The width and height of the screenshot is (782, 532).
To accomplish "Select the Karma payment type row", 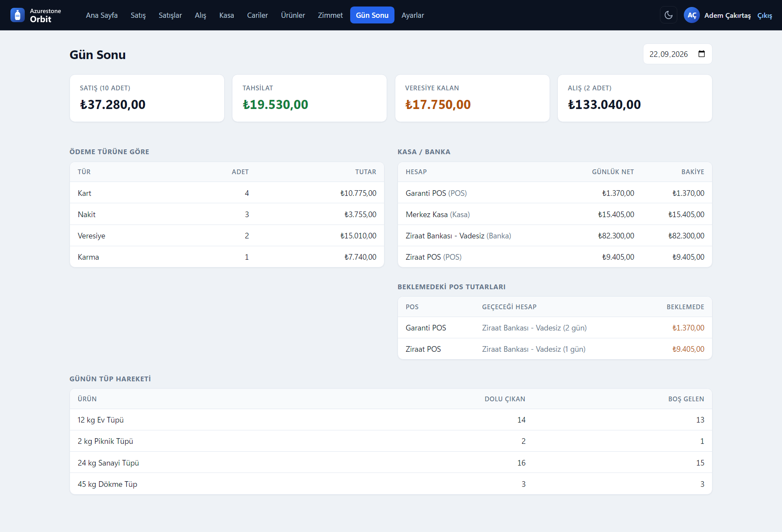I will click(227, 257).
